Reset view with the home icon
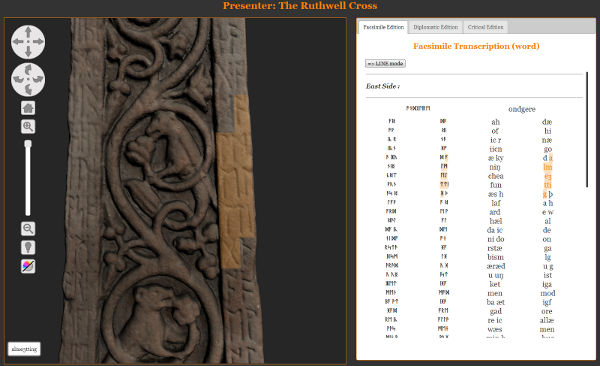 tap(28, 108)
